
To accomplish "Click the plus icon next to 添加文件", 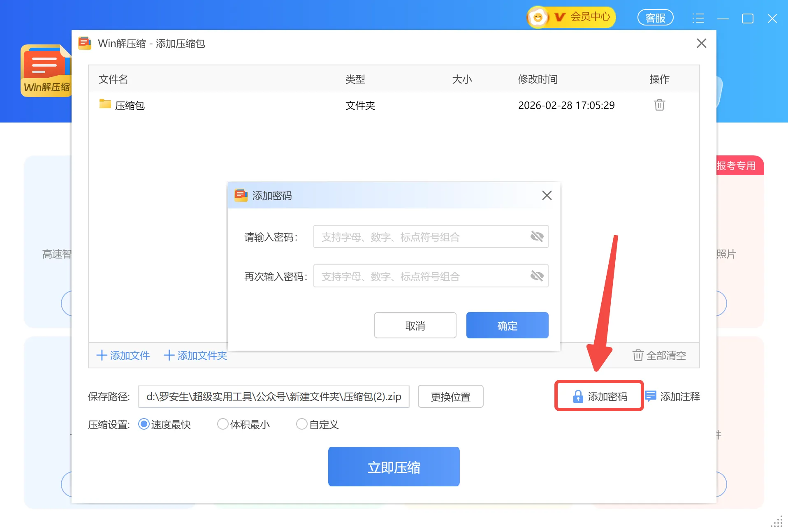I will [x=101, y=356].
